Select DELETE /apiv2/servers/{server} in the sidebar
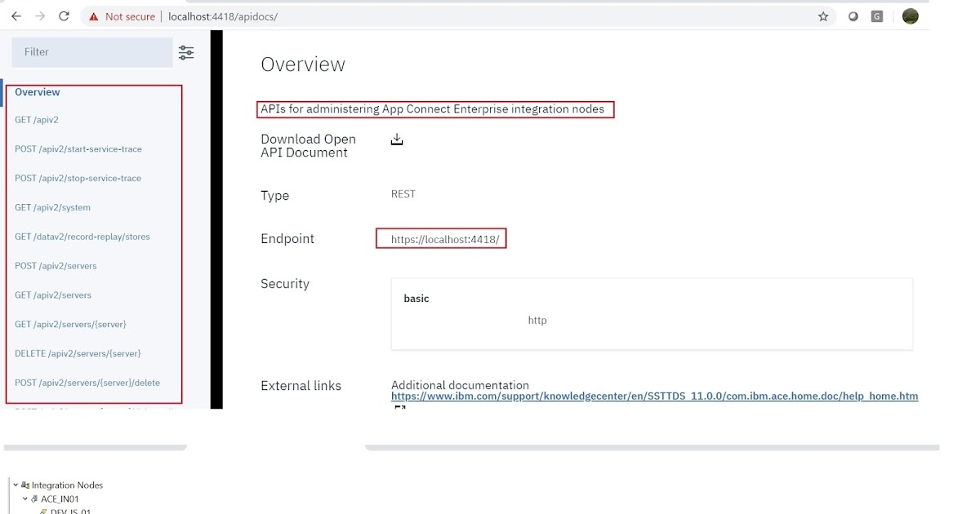Screen dimensions: 980x514 [x=78, y=353]
